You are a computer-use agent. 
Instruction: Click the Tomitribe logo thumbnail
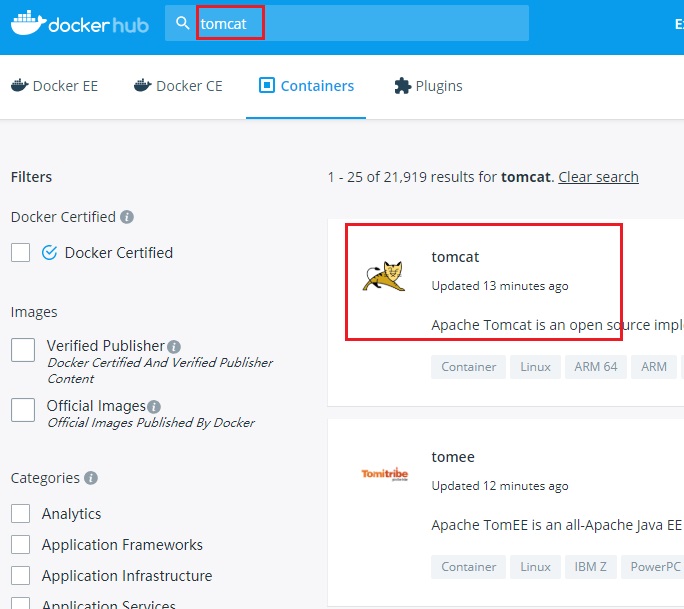pyautogui.click(x=385, y=474)
